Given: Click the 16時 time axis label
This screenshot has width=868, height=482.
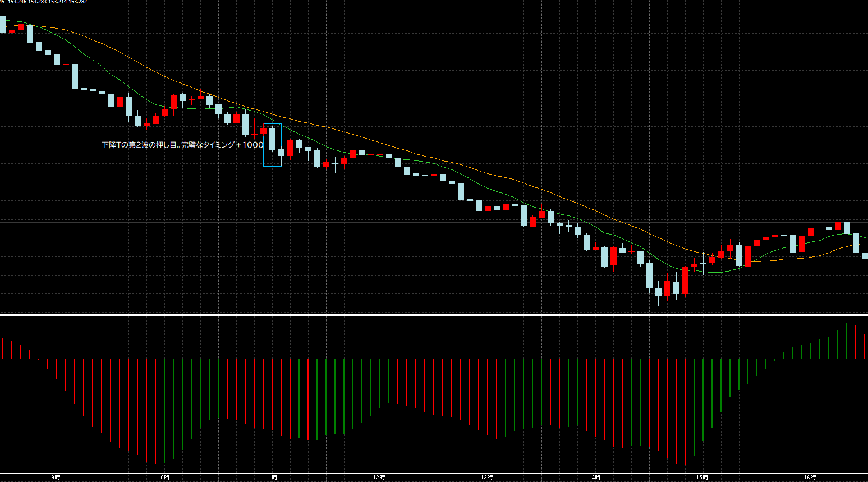Looking at the screenshot, I should [x=810, y=478].
